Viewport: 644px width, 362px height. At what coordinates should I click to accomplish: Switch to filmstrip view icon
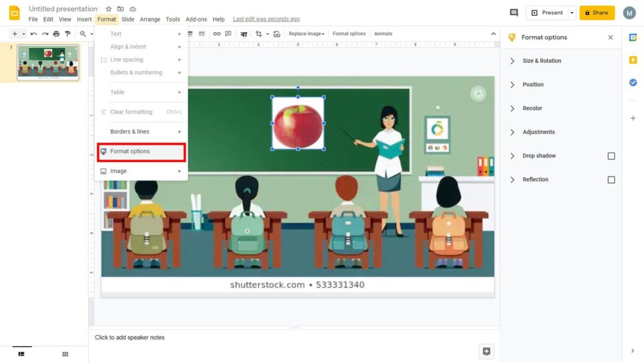click(21, 354)
